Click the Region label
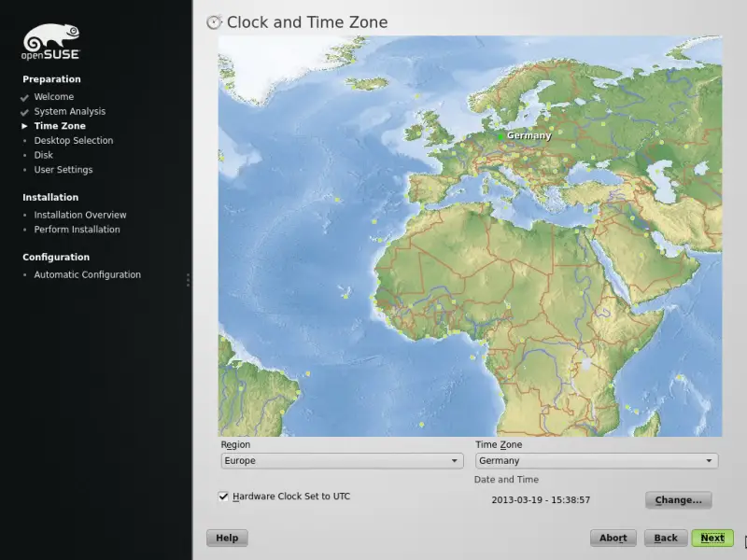Screen dimensions: 747x560 coord(235,444)
